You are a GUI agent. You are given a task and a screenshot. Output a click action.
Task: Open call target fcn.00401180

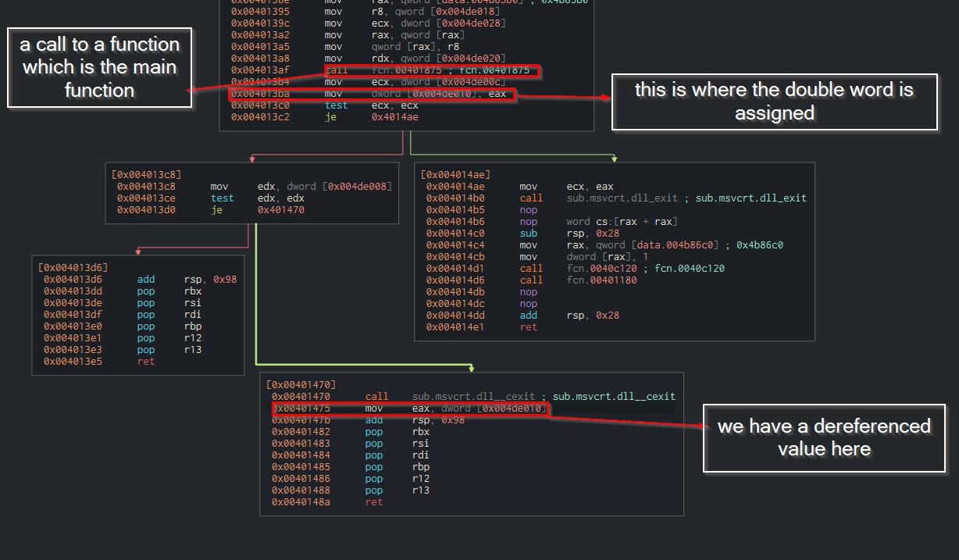click(x=602, y=280)
